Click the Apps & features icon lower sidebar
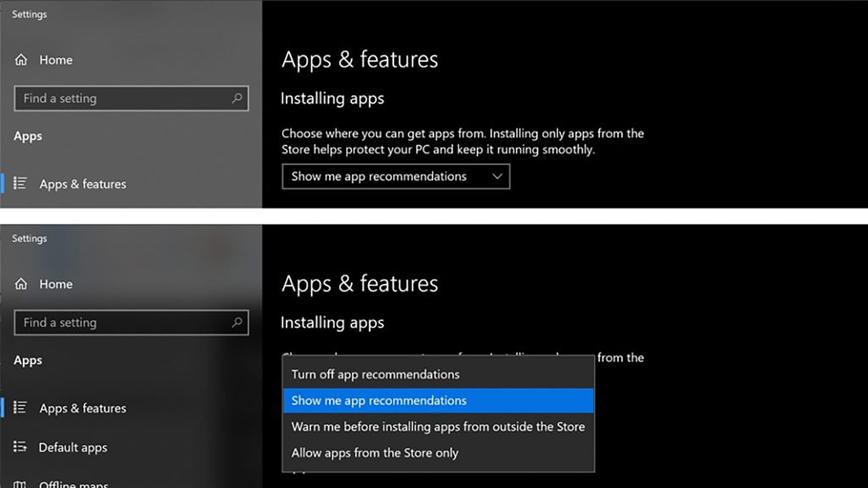This screenshot has height=488, width=868. coord(21,408)
